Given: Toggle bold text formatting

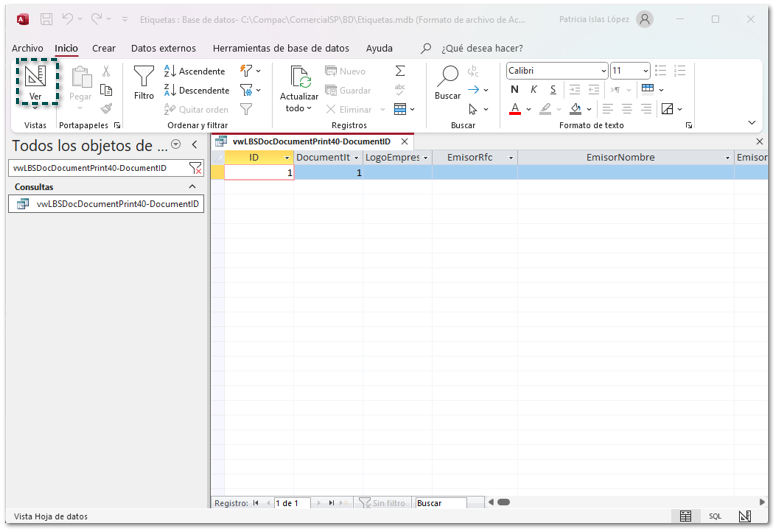Looking at the screenshot, I should click(x=515, y=90).
